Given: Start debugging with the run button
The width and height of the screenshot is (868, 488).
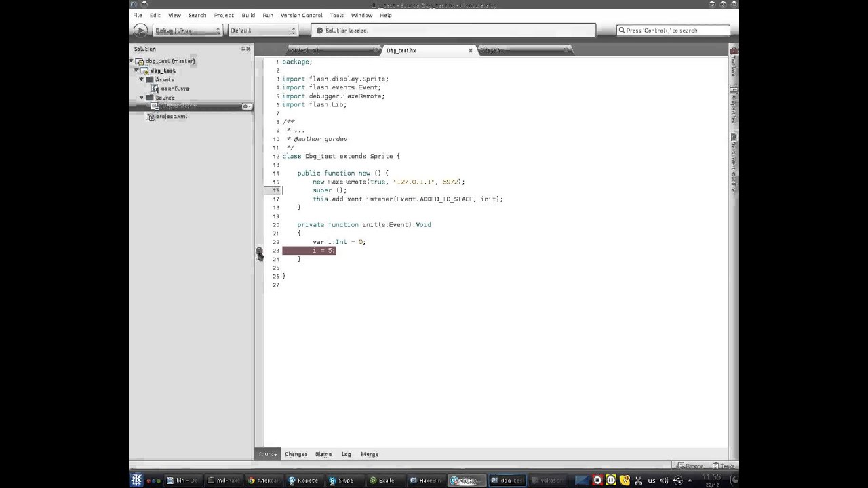Looking at the screenshot, I should coord(140,30).
